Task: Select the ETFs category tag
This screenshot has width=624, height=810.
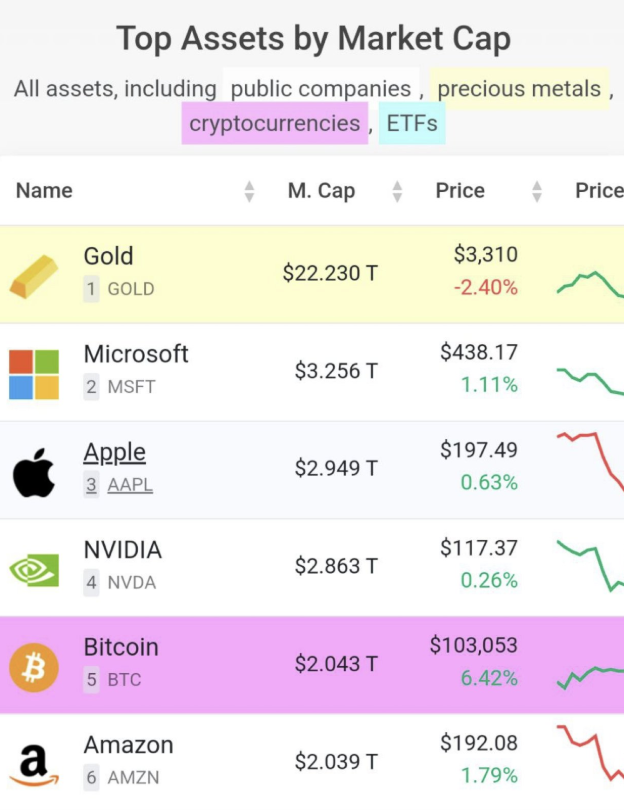Action: 412,125
